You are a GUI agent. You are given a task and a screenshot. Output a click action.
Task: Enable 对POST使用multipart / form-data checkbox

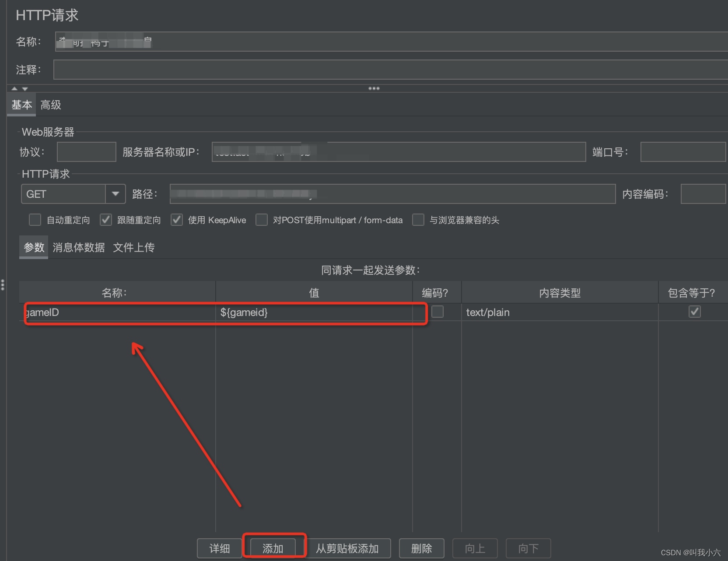(262, 220)
